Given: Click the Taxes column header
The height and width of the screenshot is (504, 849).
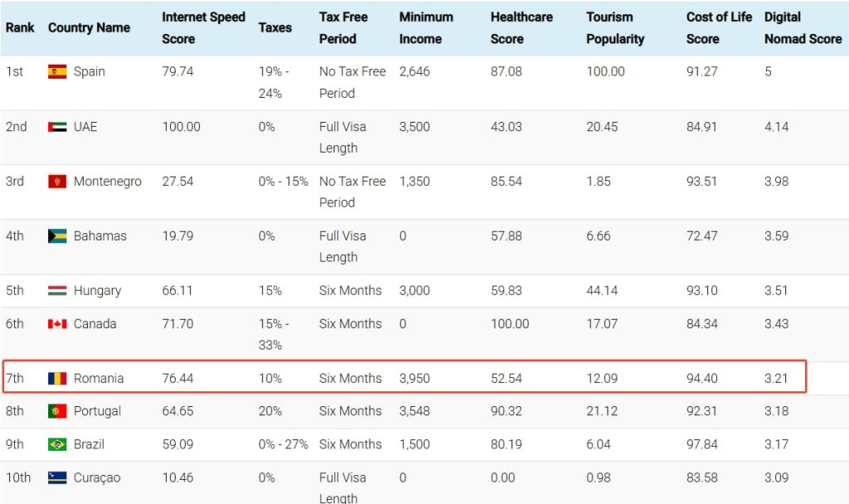Looking at the screenshot, I should (x=274, y=27).
